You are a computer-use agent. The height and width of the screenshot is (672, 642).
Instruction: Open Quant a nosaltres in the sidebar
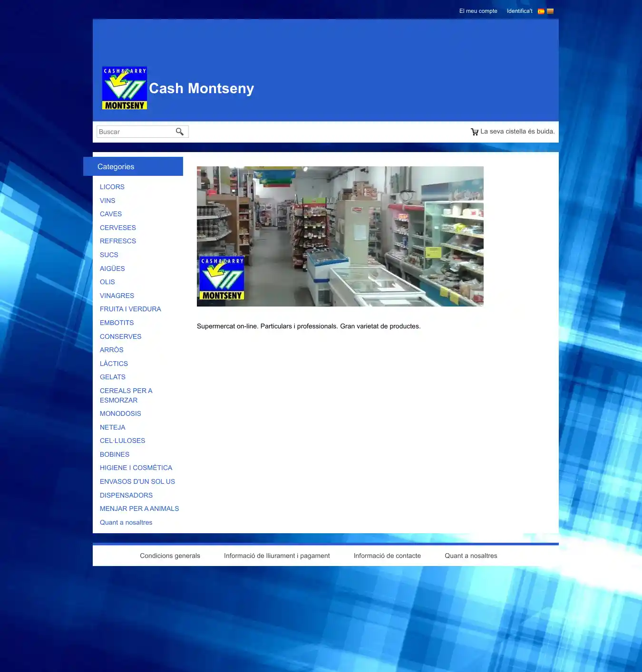click(126, 522)
